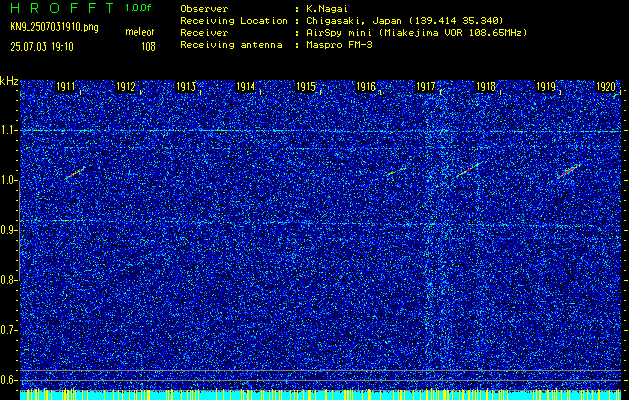This screenshot has width=629, height=400.
Task: Select AirSpy mini receiver description
Action: pos(416,33)
